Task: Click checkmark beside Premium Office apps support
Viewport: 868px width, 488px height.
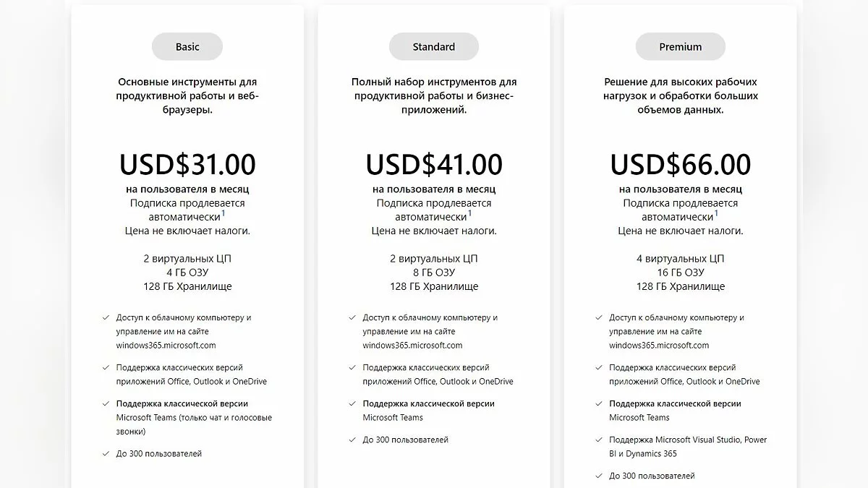Action: tap(599, 367)
